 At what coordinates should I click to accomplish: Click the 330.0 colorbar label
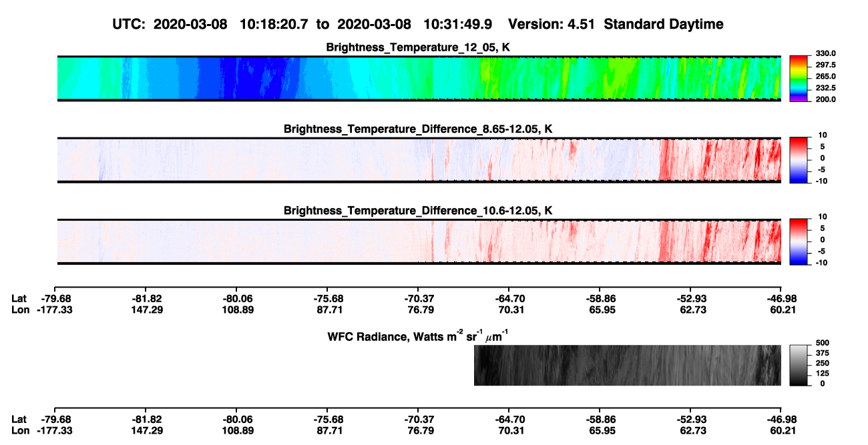click(x=826, y=53)
